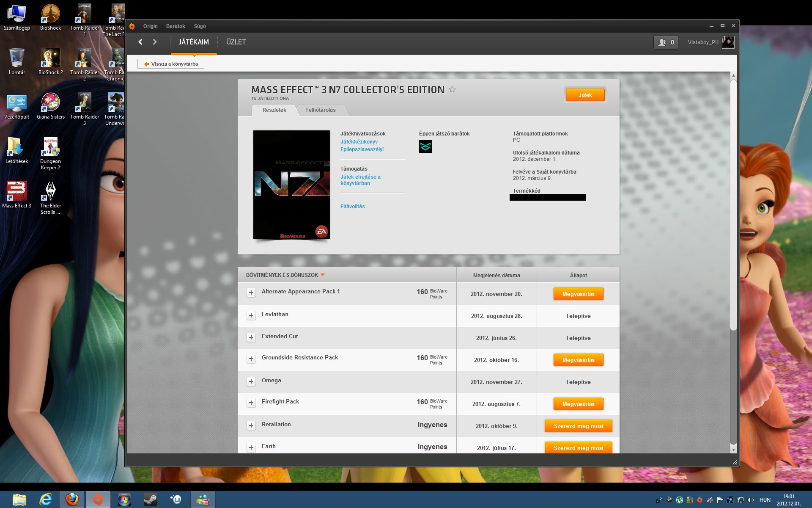Click the scrollbar up arrow

pyautogui.click(x=733, y=75)
